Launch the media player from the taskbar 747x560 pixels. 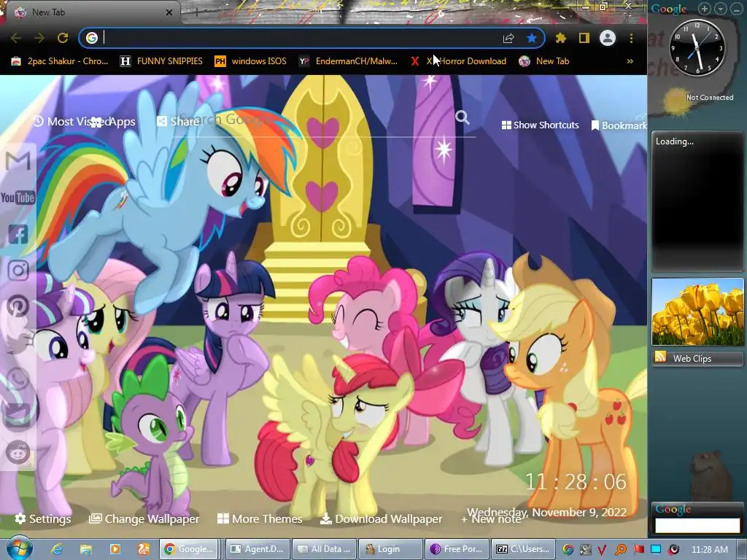[115, 549]
